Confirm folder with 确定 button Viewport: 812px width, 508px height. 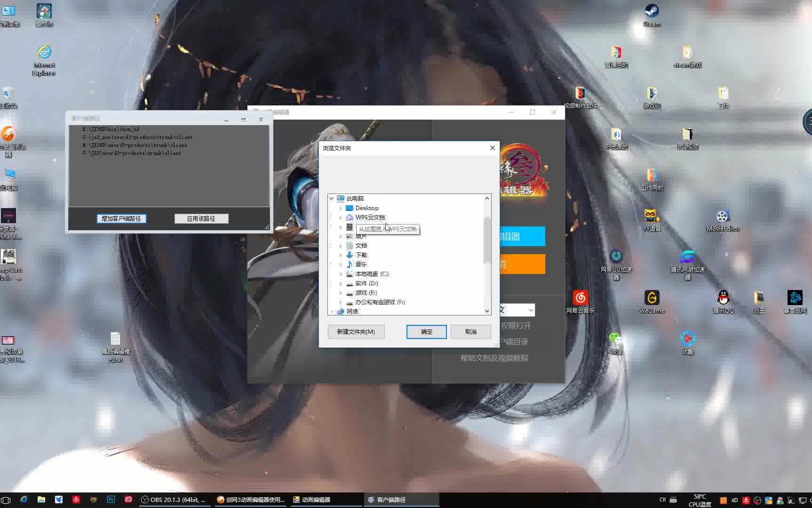[x=426, y=331]
